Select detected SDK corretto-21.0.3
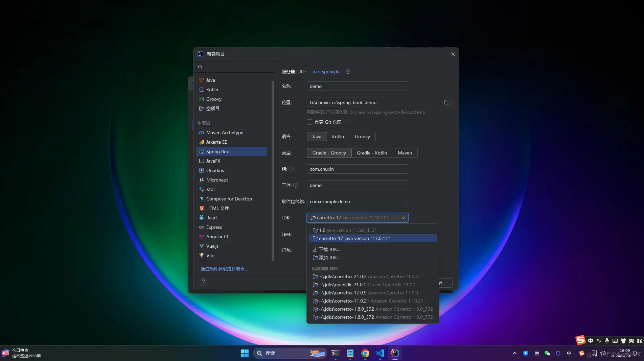The image size is (644, 361). click(373, 276)
